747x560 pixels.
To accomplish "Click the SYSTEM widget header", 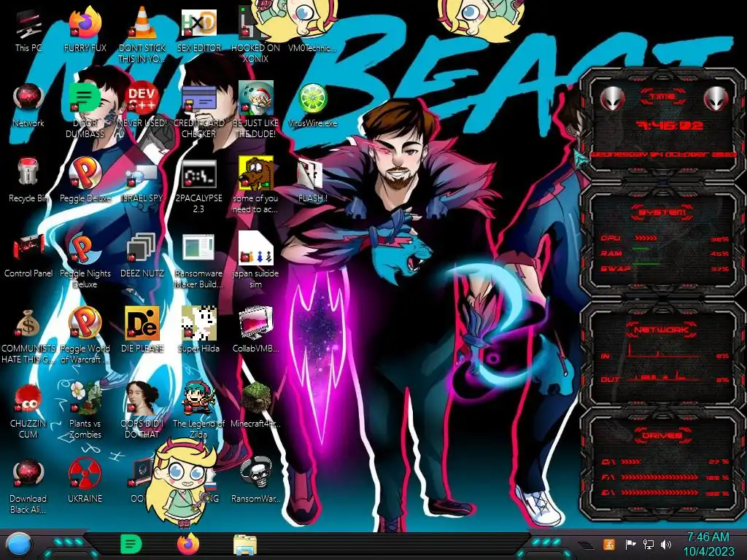I will point(662,212).
